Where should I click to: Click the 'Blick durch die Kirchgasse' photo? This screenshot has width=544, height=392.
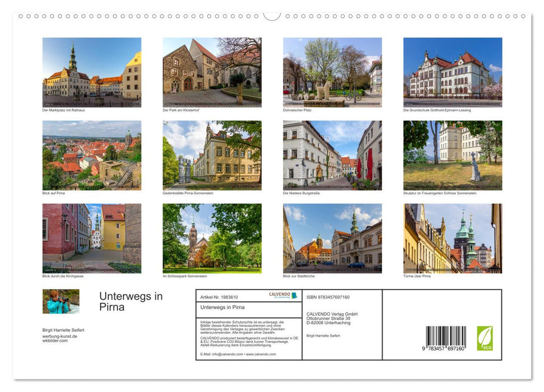click(92, 239)
